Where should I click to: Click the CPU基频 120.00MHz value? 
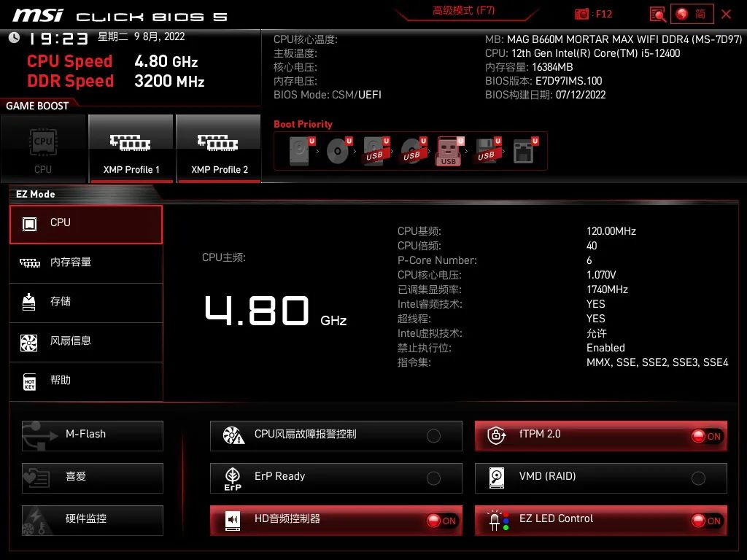pos(611,231)
